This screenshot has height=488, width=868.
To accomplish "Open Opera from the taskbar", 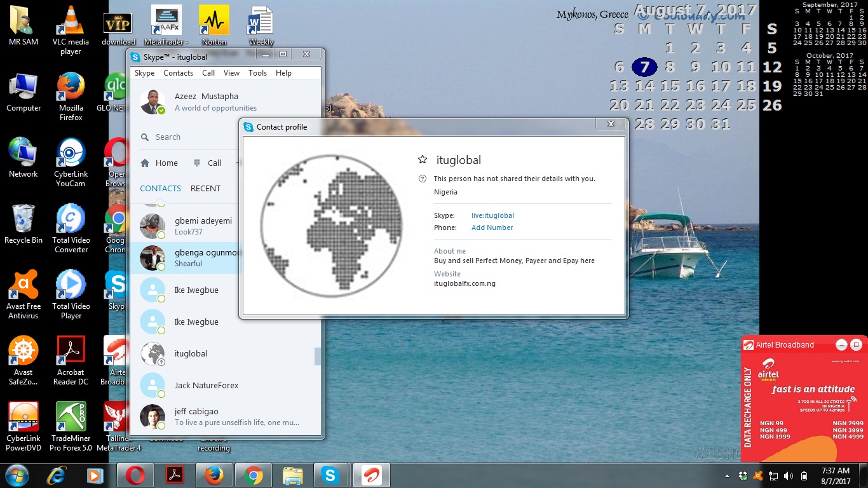I will point(135,475).
